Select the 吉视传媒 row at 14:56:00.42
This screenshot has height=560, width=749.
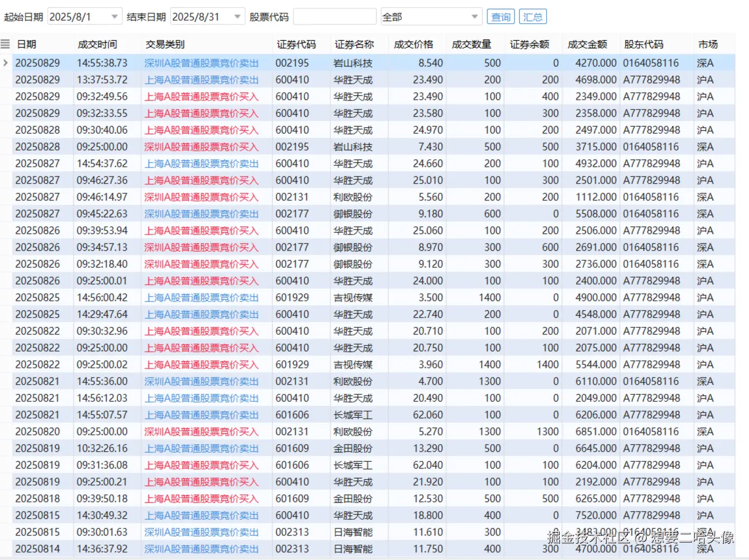(x=353, y=298)
